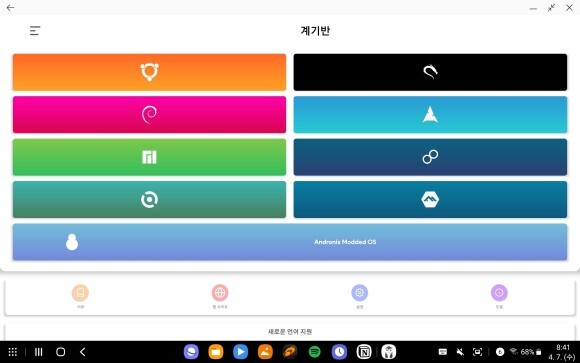Viewport: 580px width, 363px height.
Task: Toggle the muted sound tray icon
Action: pos(460,352)
